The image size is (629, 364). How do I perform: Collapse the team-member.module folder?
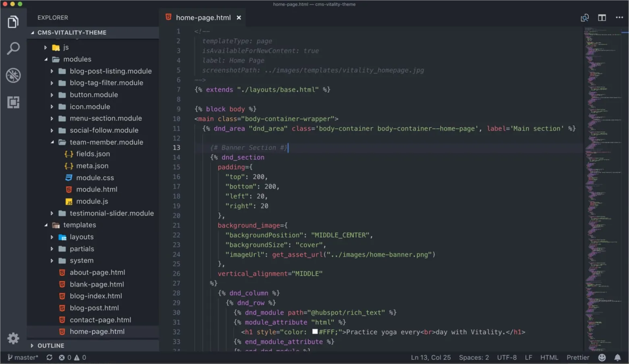pyautogui.click(x=52, y=142)
